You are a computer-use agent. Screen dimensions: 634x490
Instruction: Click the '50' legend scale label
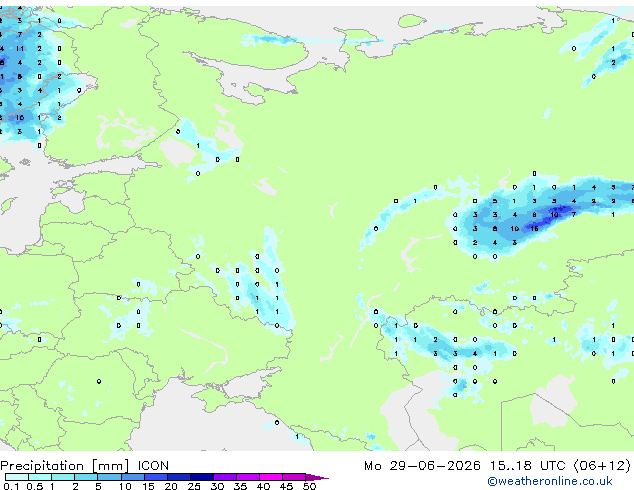click(x=309, y=486)
